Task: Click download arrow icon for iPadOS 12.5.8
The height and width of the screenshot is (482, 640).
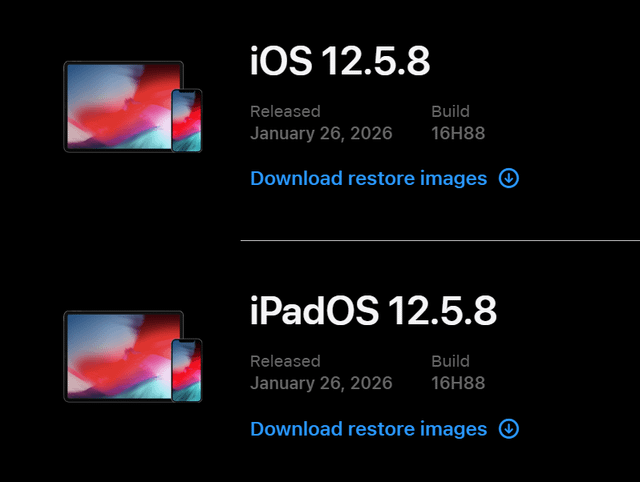Action: click(x=509, y=429)
